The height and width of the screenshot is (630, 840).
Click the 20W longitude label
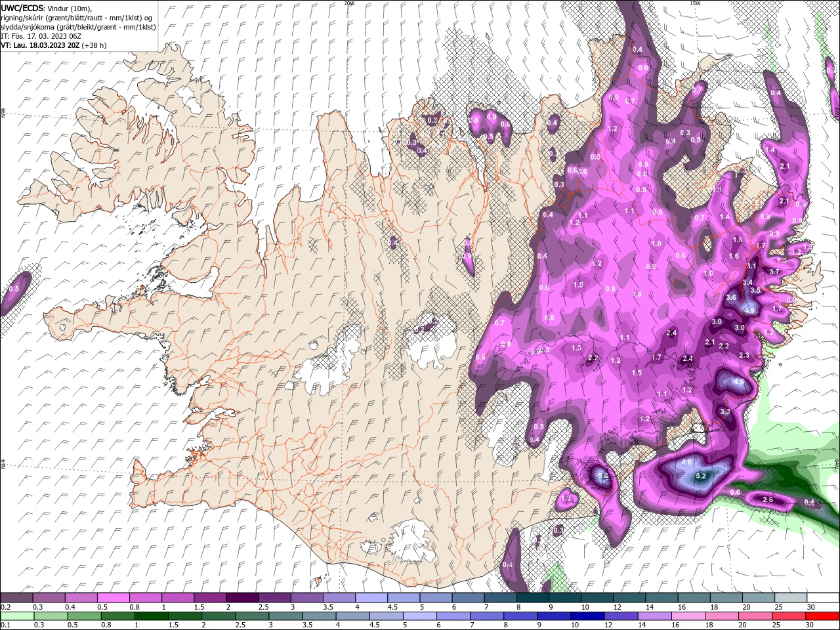pyautogui.click(x=349, y=3)
